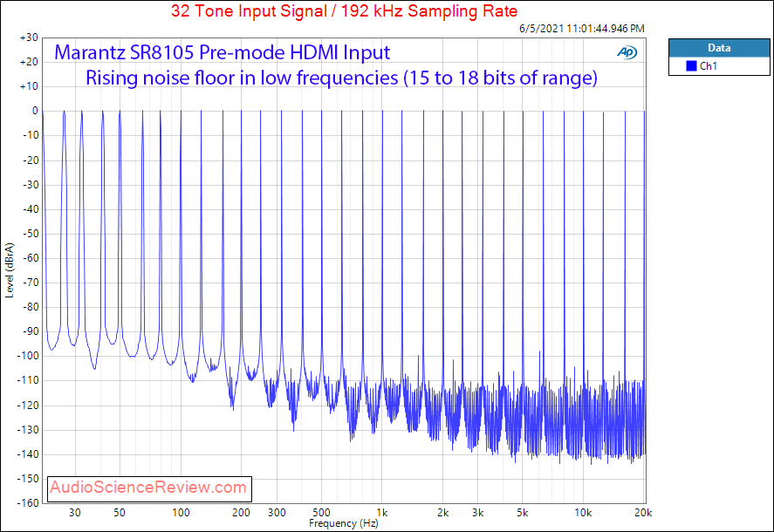Viewport: 774px width, 532px height.
Task: Click the +20 Y-axis label
Action: (29, 62)
